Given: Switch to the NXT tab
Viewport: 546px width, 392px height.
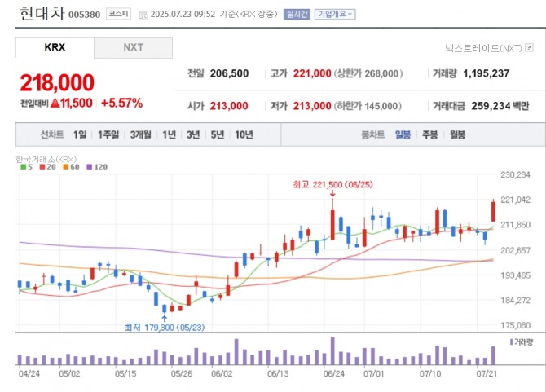Looking at the screenshot, I should [133, 47].
